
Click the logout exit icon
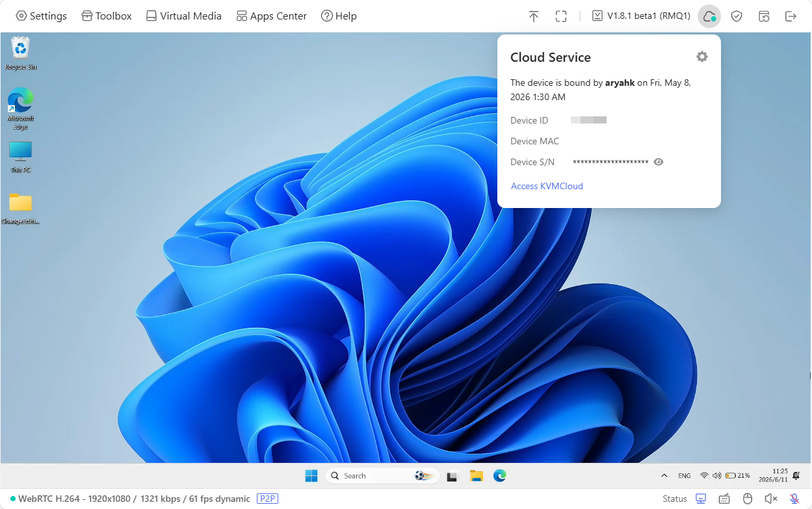click(791, 16)
